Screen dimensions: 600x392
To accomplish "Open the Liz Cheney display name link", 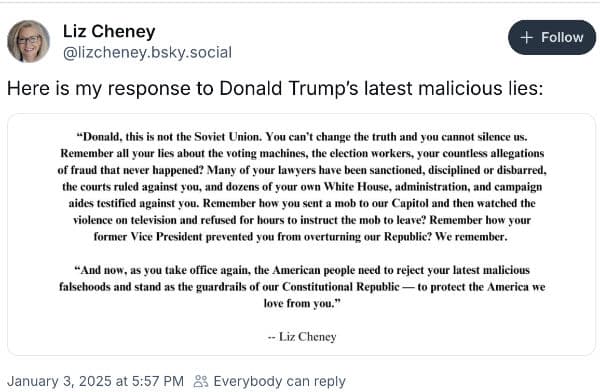I will tap(109, 31).
